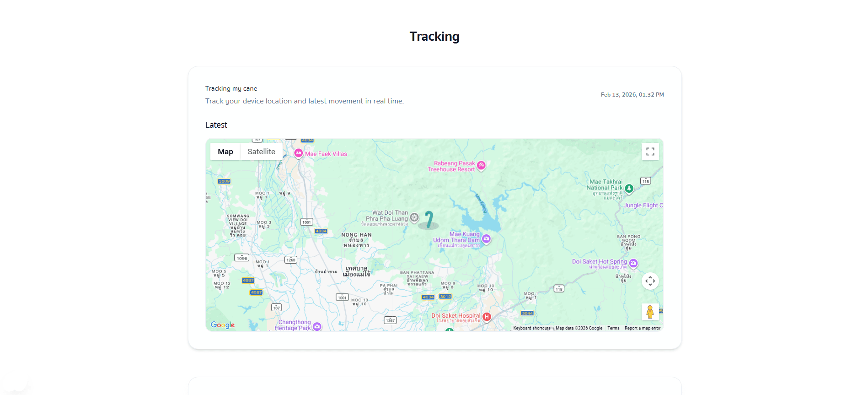Open map camera controls button
The image size is (868, 395).
[x=650, y=281]
